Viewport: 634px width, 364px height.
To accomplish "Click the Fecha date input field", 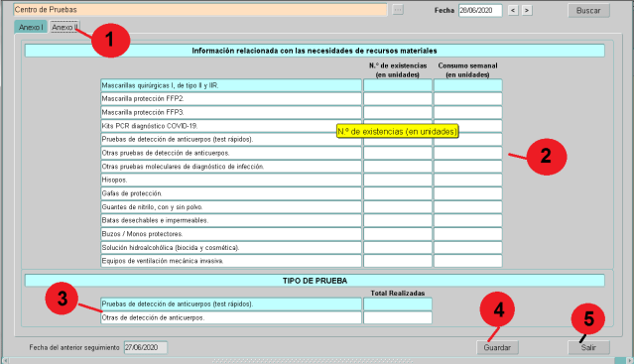I will click(480, 11).
